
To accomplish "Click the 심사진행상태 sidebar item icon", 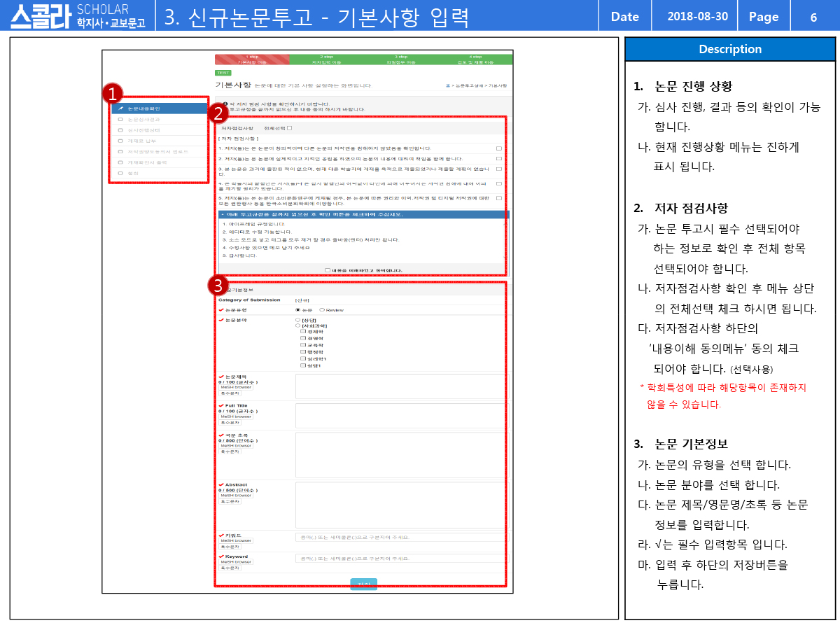I will click(120, 130).
